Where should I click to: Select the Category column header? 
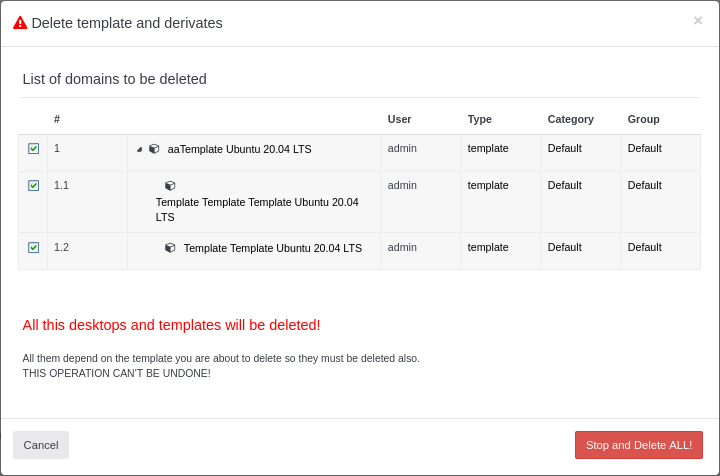(570, 119)
